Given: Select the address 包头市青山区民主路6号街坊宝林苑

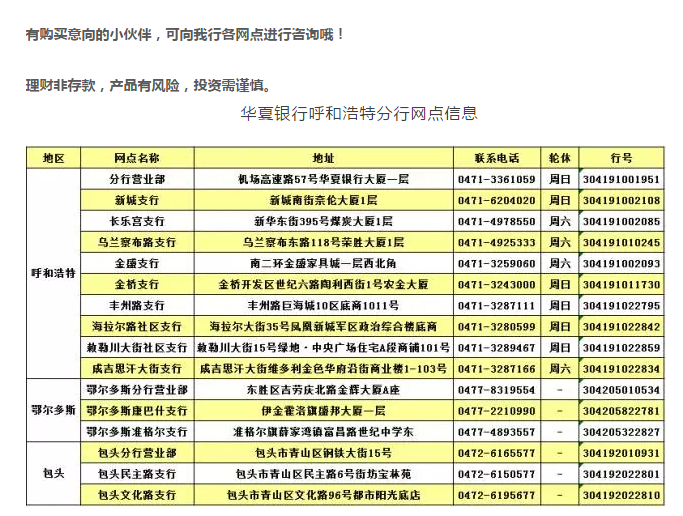Looking at the screenshot, I should 323,474.
